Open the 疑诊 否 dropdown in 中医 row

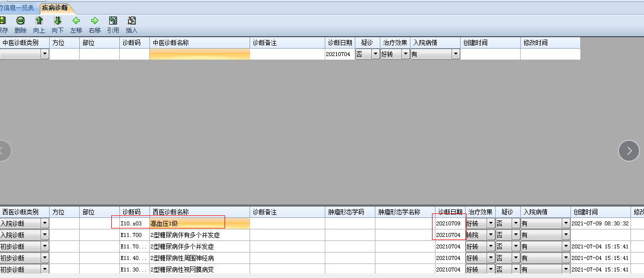pyautogui.click(x=375, y=54)
